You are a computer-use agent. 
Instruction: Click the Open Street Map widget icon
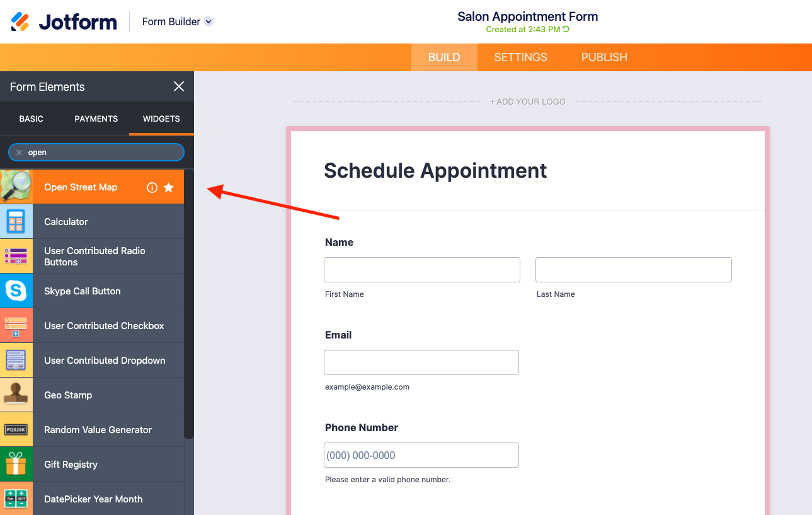click(16, 187)
